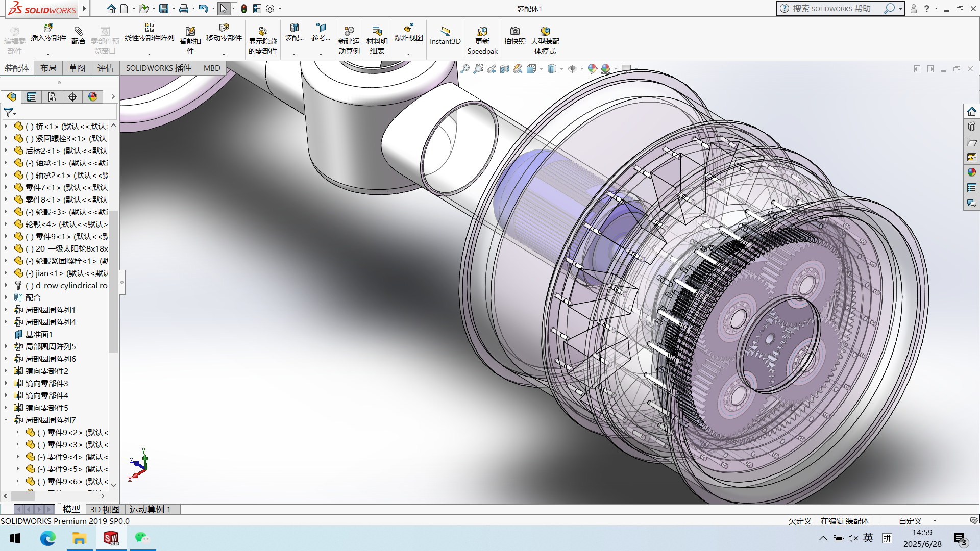This screenshot has height=551, width=980.
Task: Open the PropertyManager tab icon
Action: [x=32, y=97]
